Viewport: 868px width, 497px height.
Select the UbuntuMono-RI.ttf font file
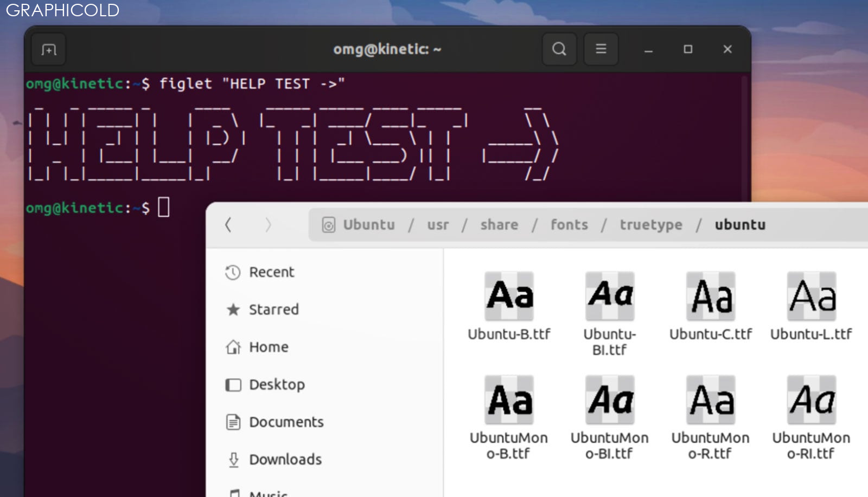(x=812, y=418)
